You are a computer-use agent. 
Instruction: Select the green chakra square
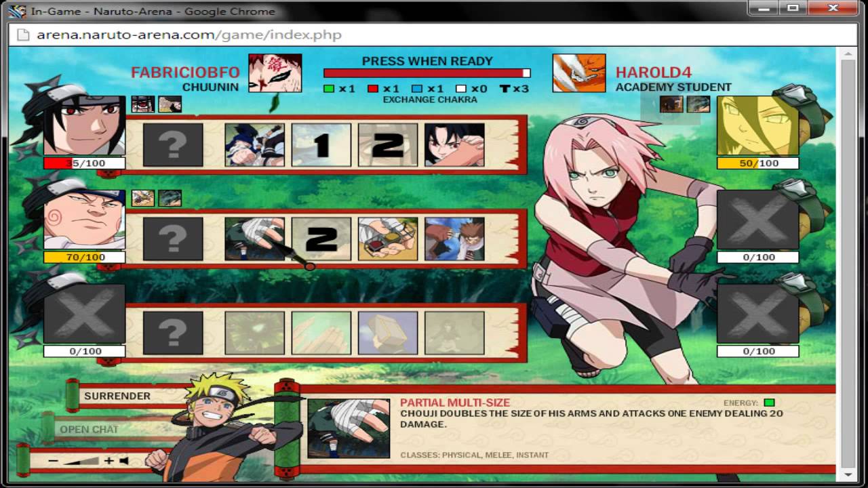click(329, 89)
